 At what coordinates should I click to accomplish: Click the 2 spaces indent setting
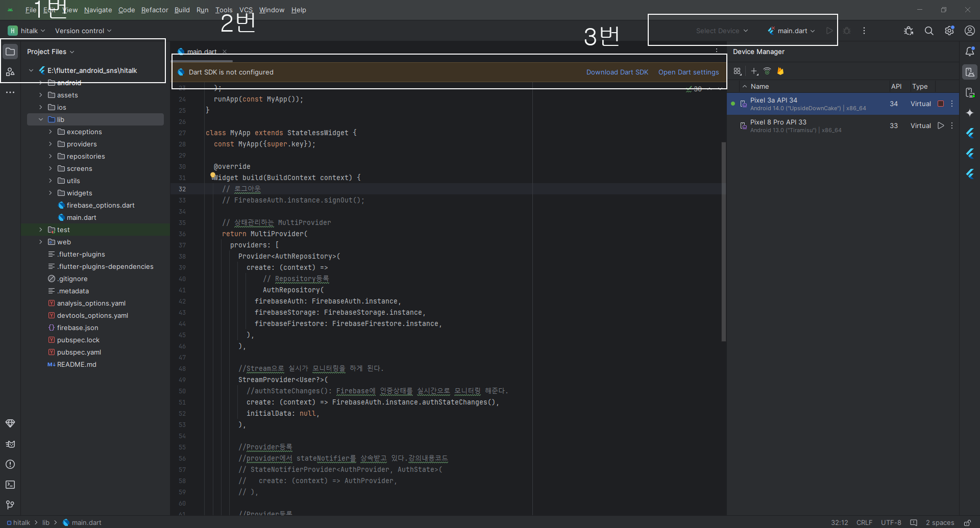pyautogui.click(x=940, y=522)
